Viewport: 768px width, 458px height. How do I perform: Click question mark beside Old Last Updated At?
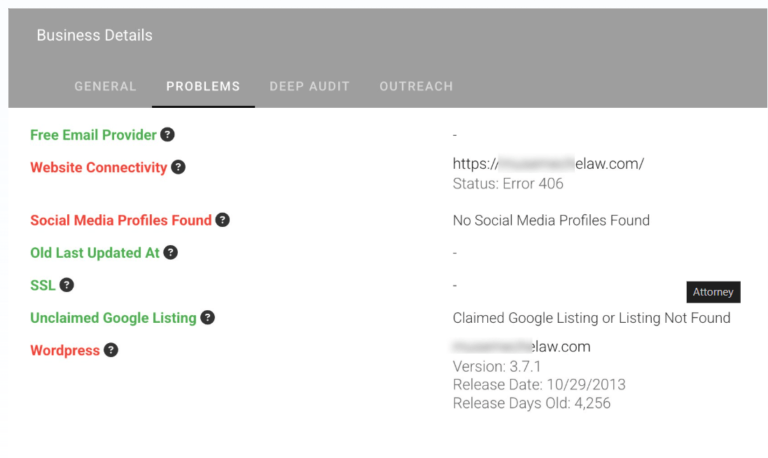170,253
